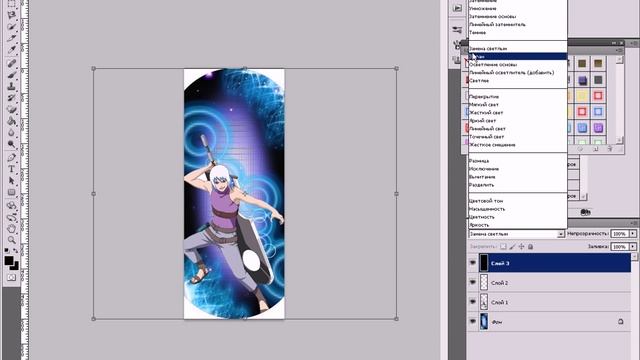The image size is (640, 360).
Task: Toggle lock all padlock icon
Action: click(530, 247)
